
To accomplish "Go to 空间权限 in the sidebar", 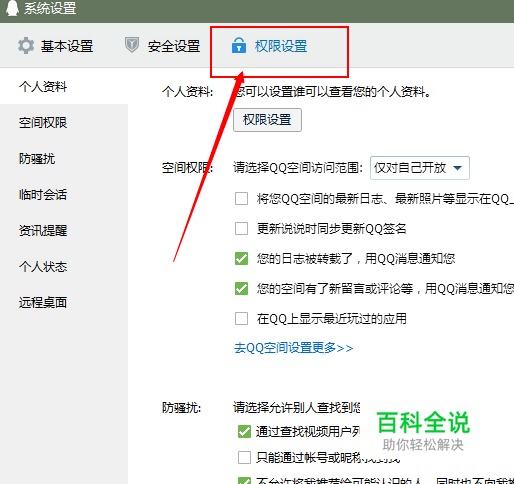I will click(x=43, y=123).
